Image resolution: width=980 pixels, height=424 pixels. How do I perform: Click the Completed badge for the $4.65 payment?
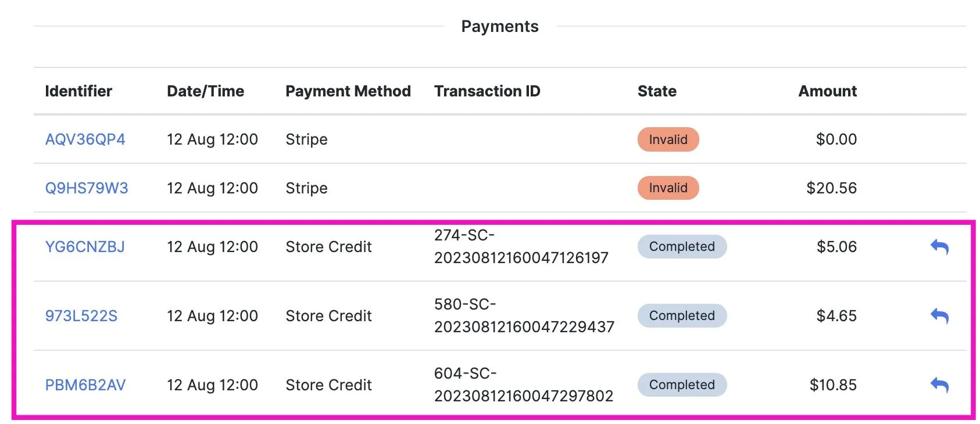[x=682, y=316]
